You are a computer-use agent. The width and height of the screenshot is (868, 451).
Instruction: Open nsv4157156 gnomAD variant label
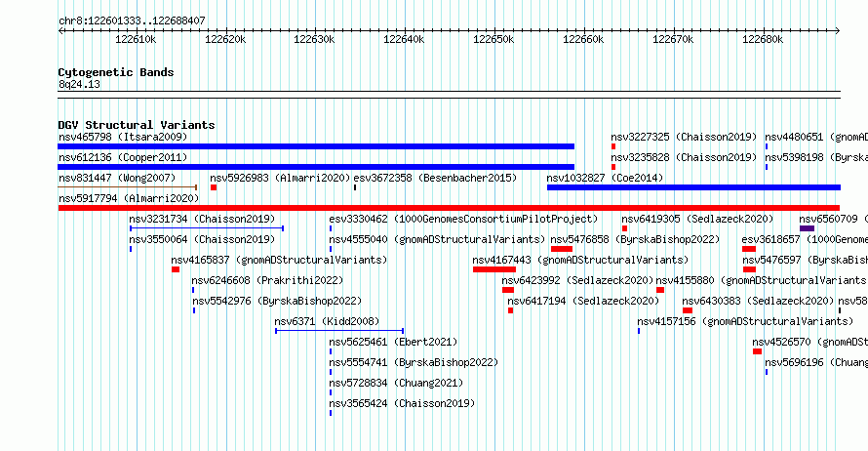(x=745, y=321)
